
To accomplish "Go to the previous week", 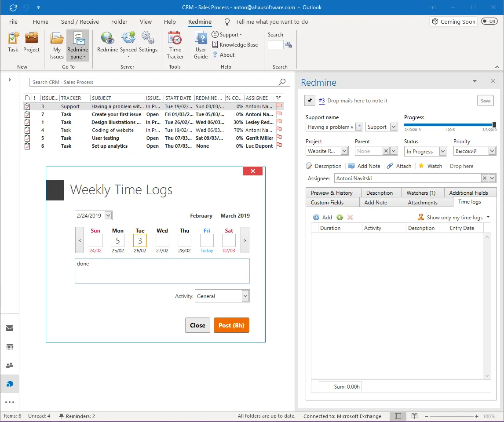I will (x=80, y=240).
